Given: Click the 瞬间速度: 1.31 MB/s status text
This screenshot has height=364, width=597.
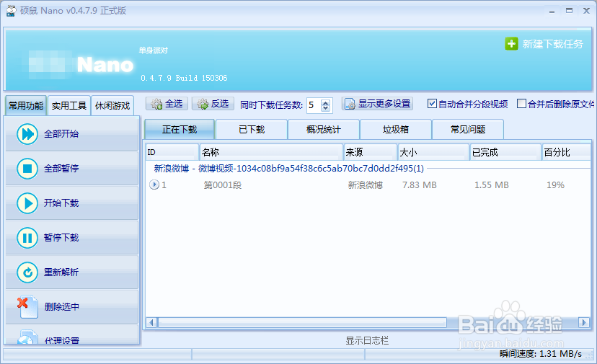Looking at the screenshot, I should [541, 354].
